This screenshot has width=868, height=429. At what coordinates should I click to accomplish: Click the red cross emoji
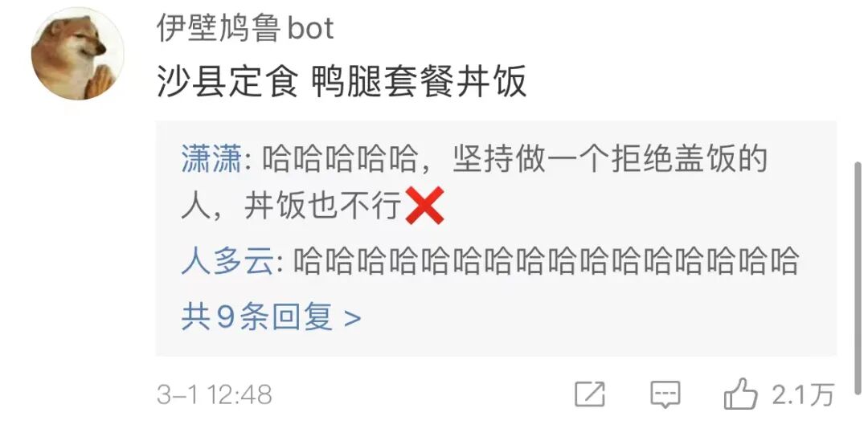(x=424, y=206)
